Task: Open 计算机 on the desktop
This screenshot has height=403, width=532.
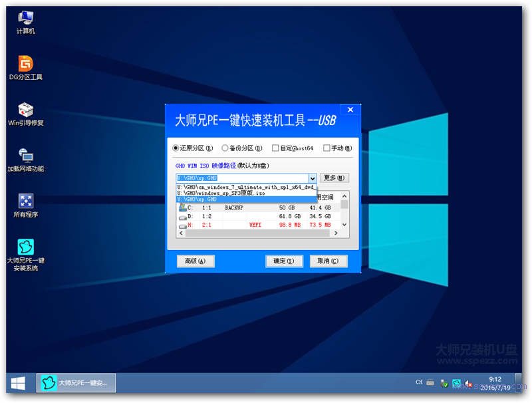Action: click(24, 19)
